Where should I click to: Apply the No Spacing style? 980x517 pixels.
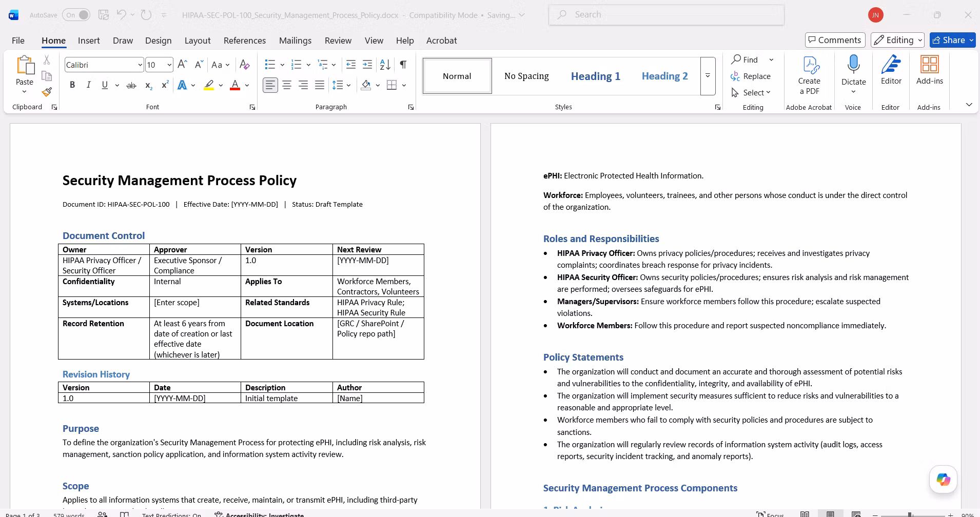tap(526, 76)
